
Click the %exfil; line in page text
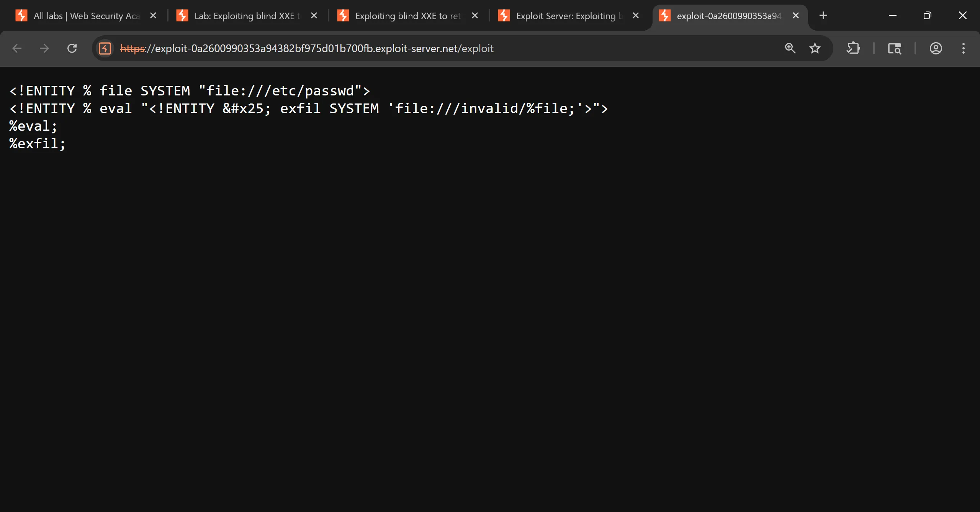38,144
